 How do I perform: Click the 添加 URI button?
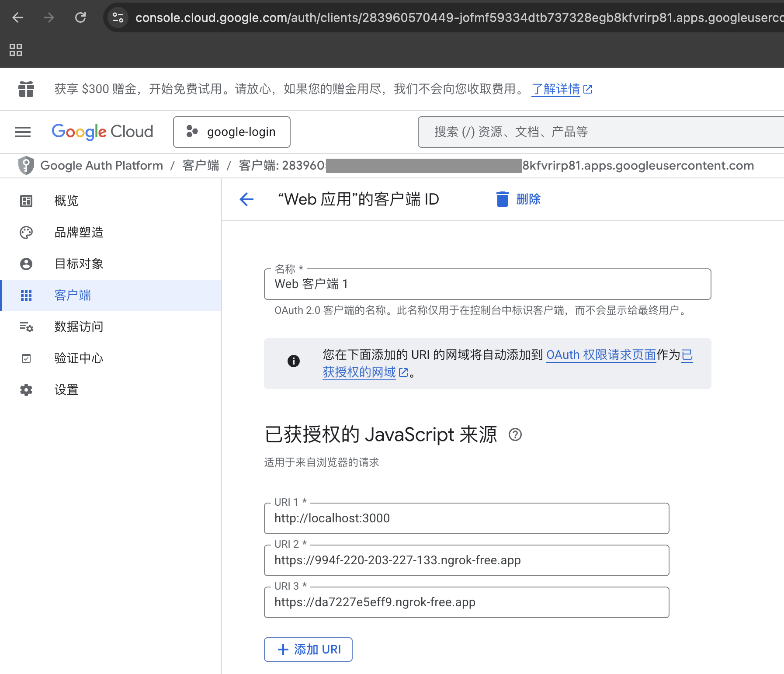308,650
